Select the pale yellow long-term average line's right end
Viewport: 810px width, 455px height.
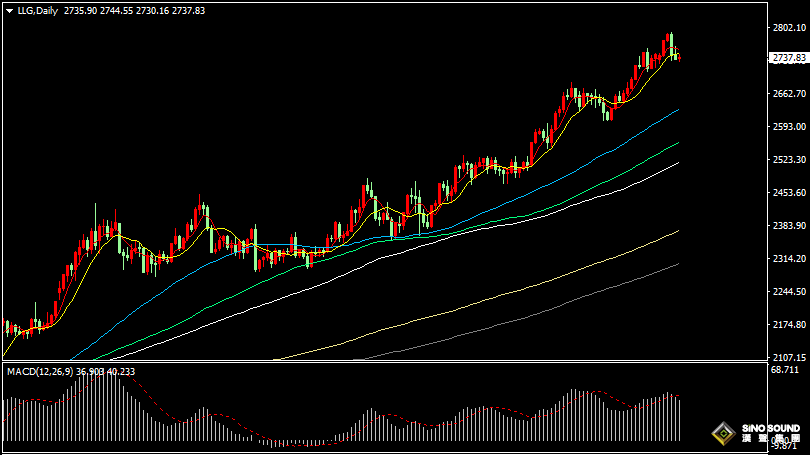coord(677,231)
